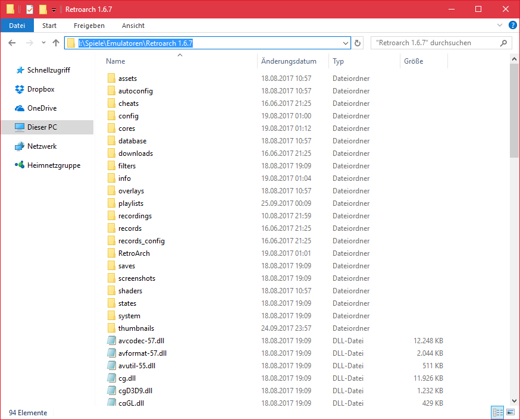Select the recordings folder icon

pos(111,216)
